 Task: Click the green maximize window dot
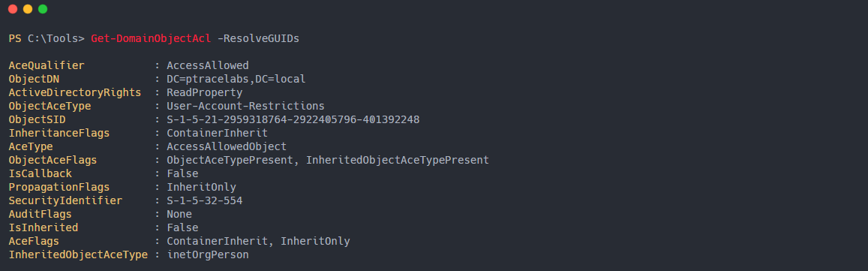(x=43, y=10)
